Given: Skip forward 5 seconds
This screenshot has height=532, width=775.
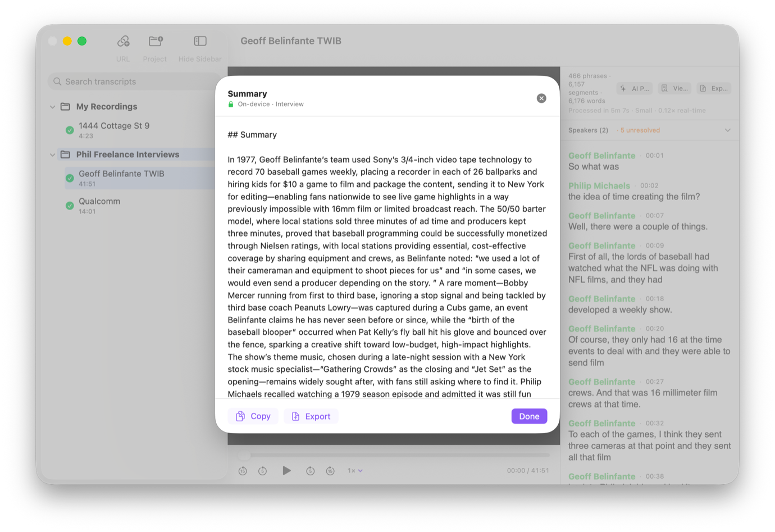Looking at the screenshot, I should tap(310, 471).
